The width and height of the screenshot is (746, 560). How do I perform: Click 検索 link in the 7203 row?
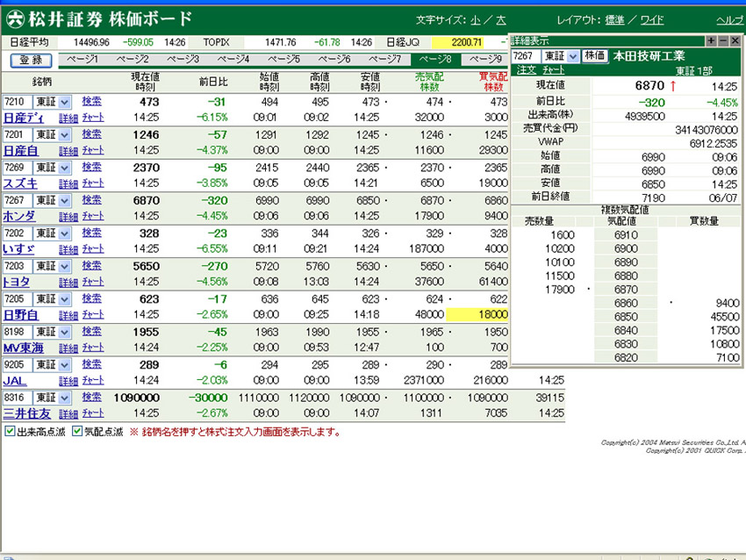pos(92,265)
